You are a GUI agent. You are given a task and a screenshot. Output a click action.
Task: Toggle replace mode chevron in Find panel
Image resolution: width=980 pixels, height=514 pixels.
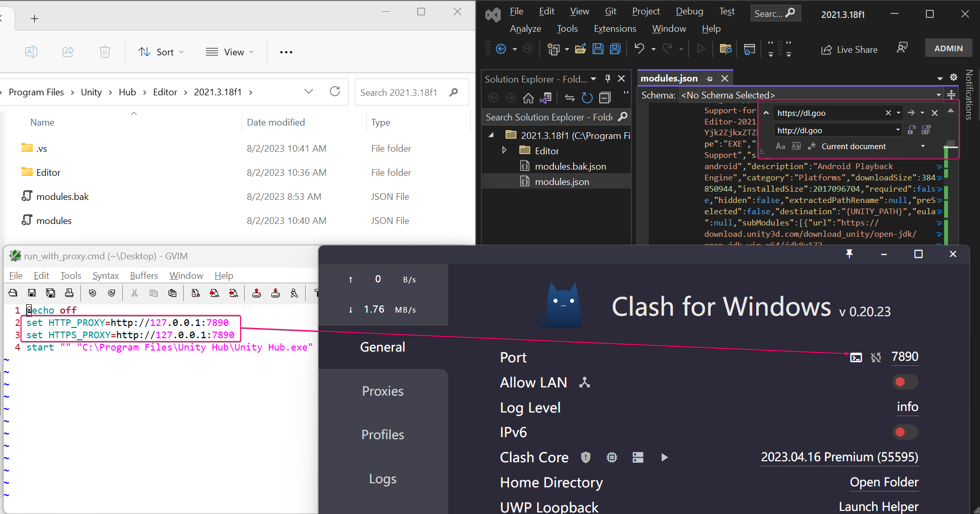point(766,113)
